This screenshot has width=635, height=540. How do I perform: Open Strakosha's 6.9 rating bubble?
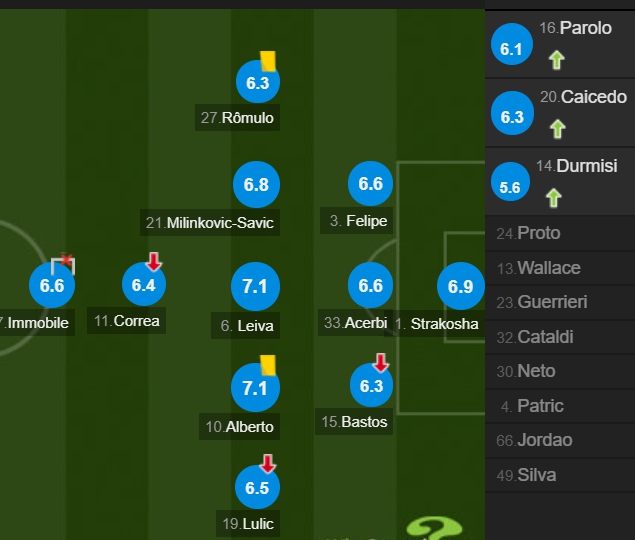click(x=461, y=286)
